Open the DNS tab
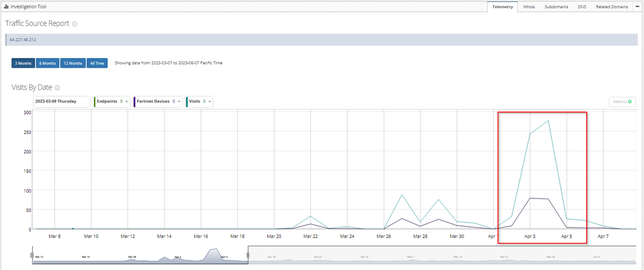This screenshot has height=270, width=644. (581, 6)
